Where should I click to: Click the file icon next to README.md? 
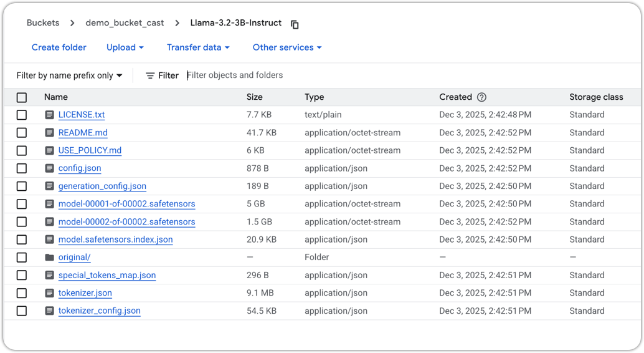[x=50, y=133]
